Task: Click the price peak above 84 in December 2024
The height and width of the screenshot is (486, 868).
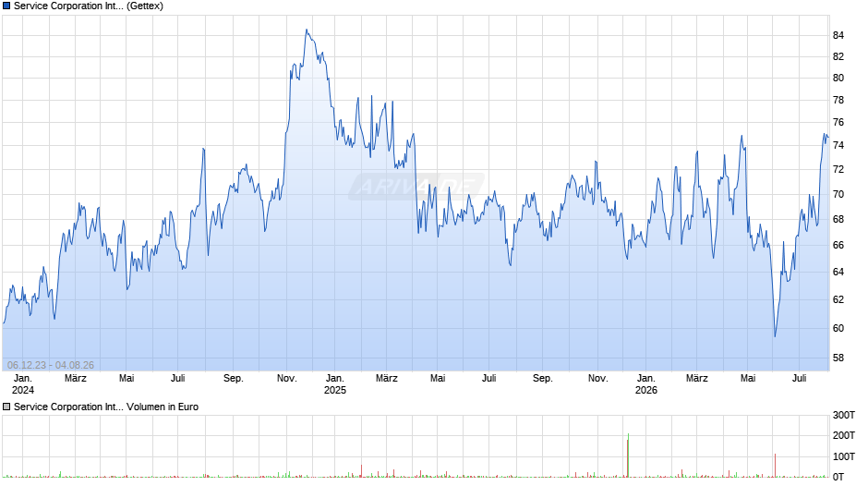Action: click(x=307, y=30)
